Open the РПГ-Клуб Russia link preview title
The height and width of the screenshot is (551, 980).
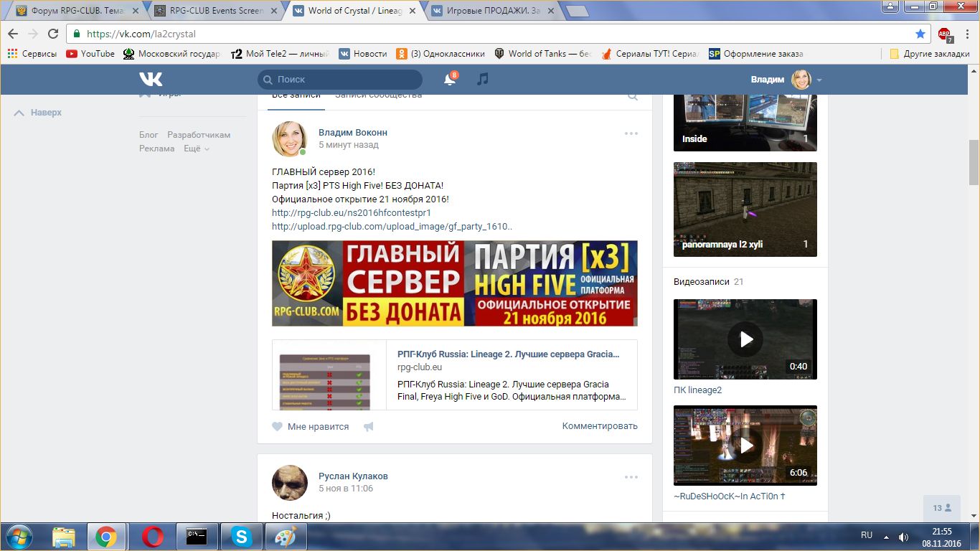[x=508, y=354]
